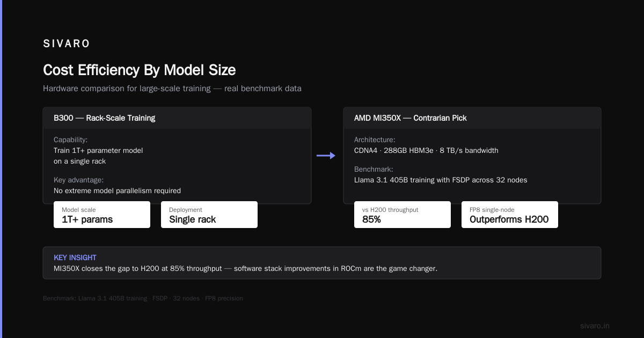Click the 'AMD MI350X — Contrarian Pick' card header
644x338 pixels.
click(x=472, y=118)
